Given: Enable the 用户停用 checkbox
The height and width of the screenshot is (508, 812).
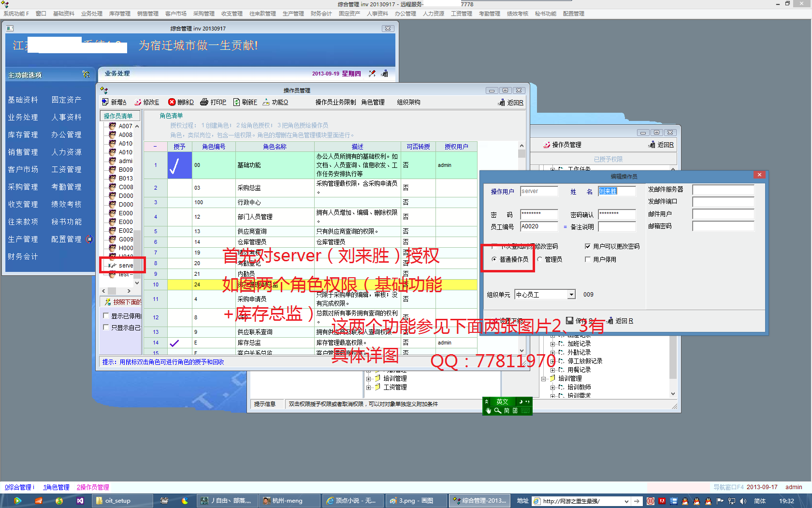Looking at the screenshot, I should [588, 259].
